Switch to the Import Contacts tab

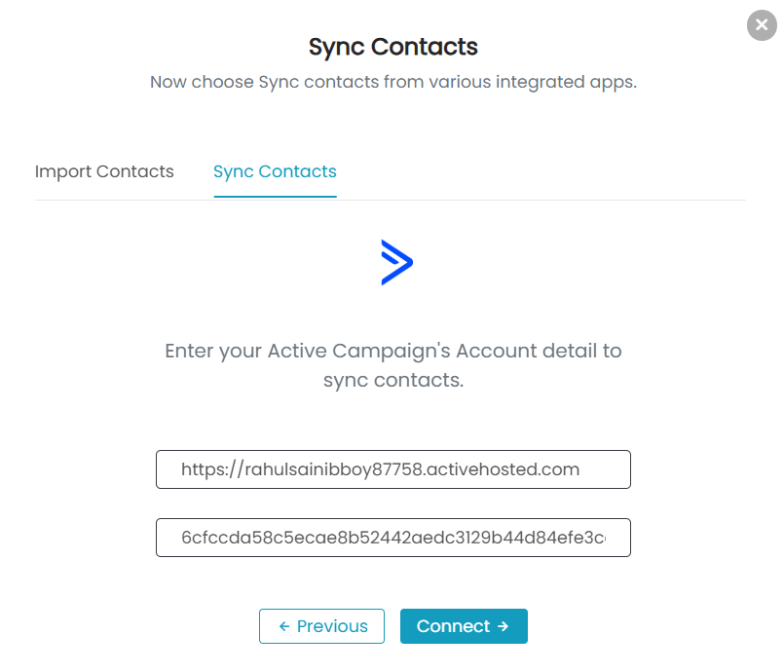(x=104, y=171)
